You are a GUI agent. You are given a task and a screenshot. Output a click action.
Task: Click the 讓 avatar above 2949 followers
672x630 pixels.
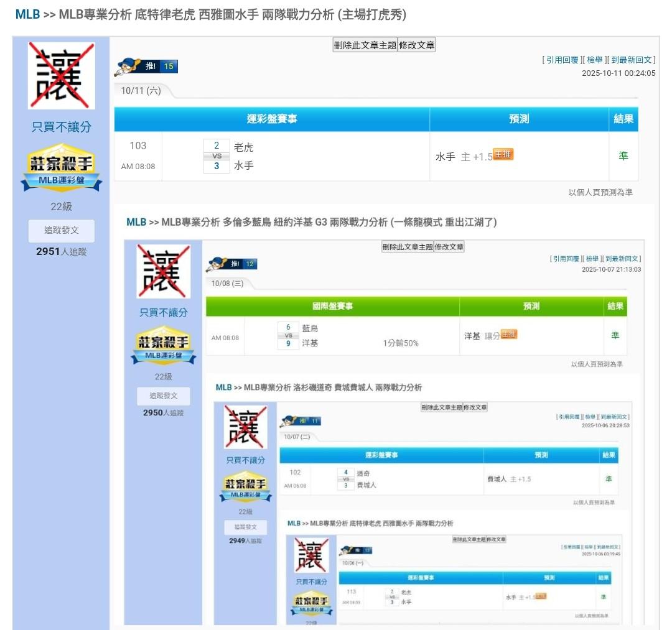click(x=246, y=427)
